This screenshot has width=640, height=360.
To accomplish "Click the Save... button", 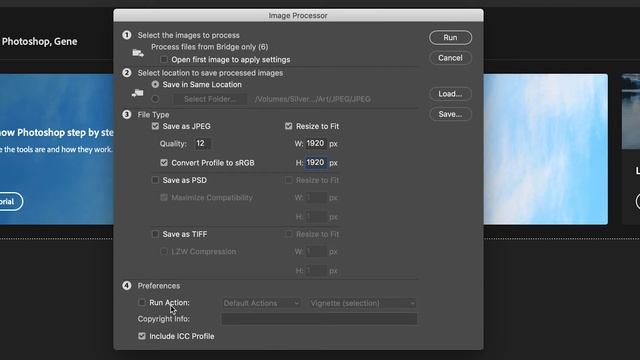I will click(x=450, y=114).
